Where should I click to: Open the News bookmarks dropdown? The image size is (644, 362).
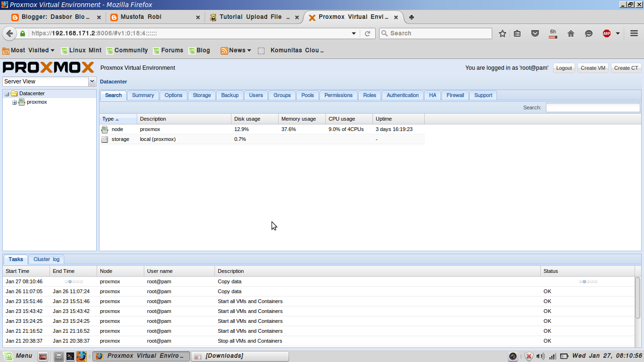click(x=236, y=50)
